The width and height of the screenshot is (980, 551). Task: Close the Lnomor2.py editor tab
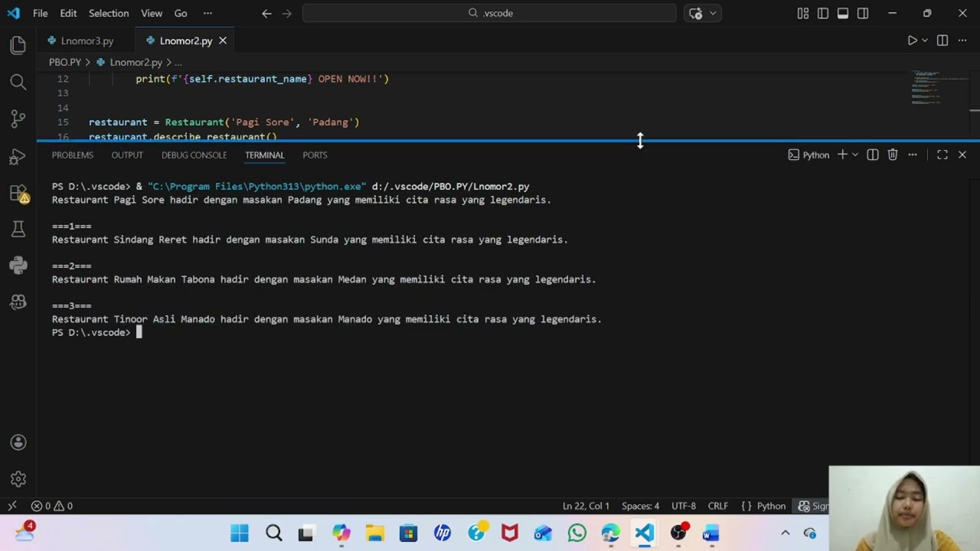[223, 41]
